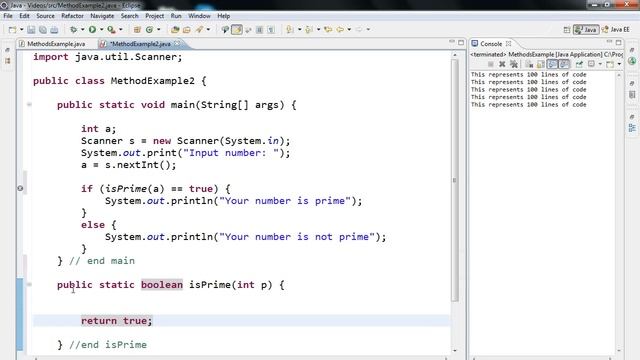Start debugging with the bug icon
This screenshot has width=640, height=360.
(73, 29)
